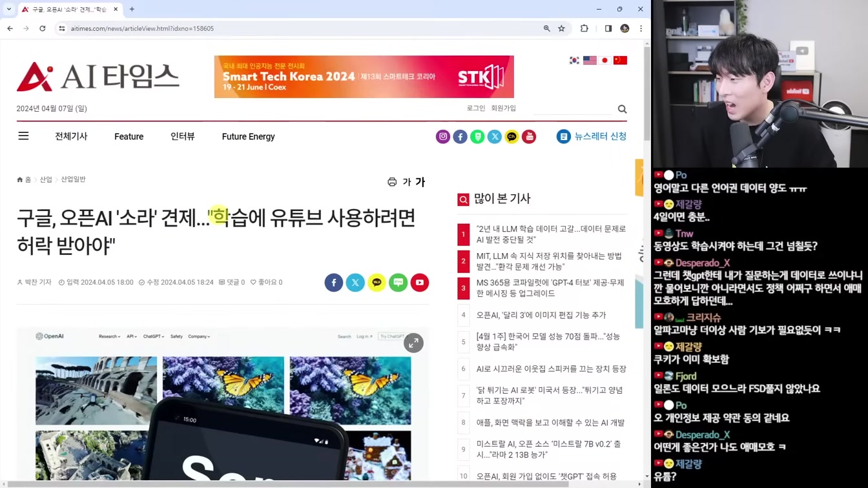This screenshot has width=868, height=488.
Task: Click the address bar URL field
Action: [297, 28]
